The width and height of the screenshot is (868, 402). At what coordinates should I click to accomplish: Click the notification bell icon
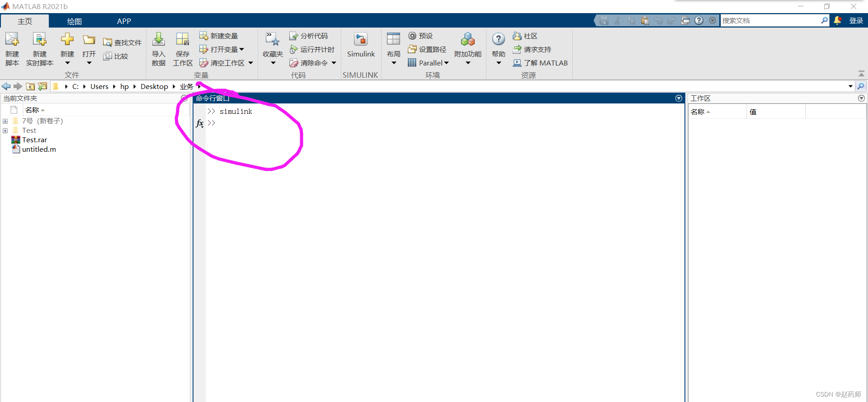[837, 20]
